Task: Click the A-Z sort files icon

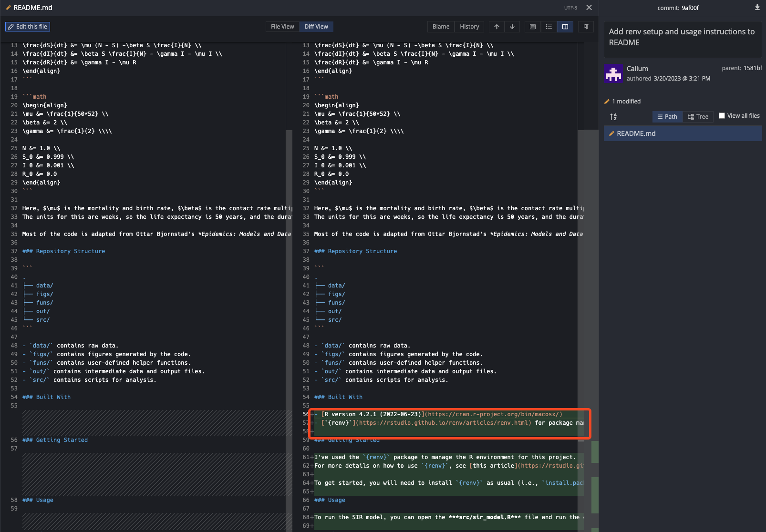Action: (613, 117)
